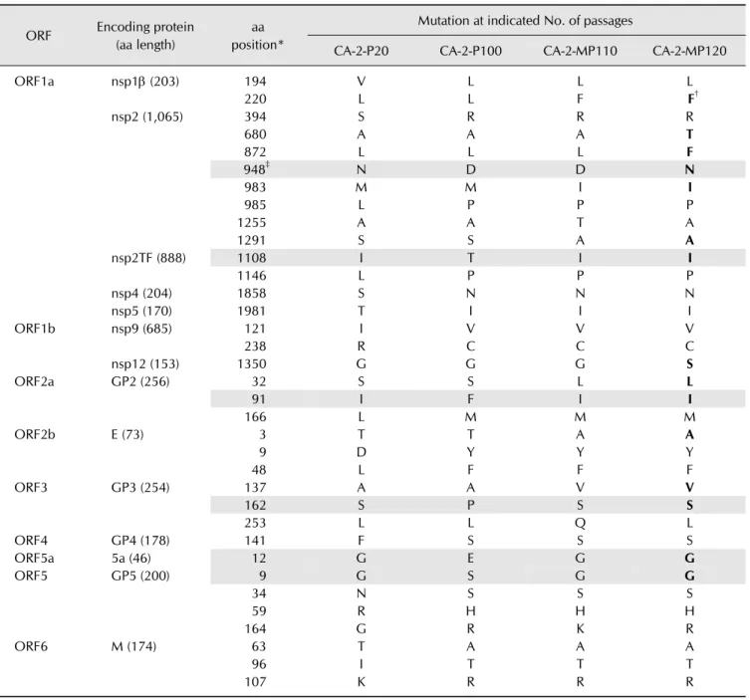Click the nsp4 (204) protein cell

point(141,293)
